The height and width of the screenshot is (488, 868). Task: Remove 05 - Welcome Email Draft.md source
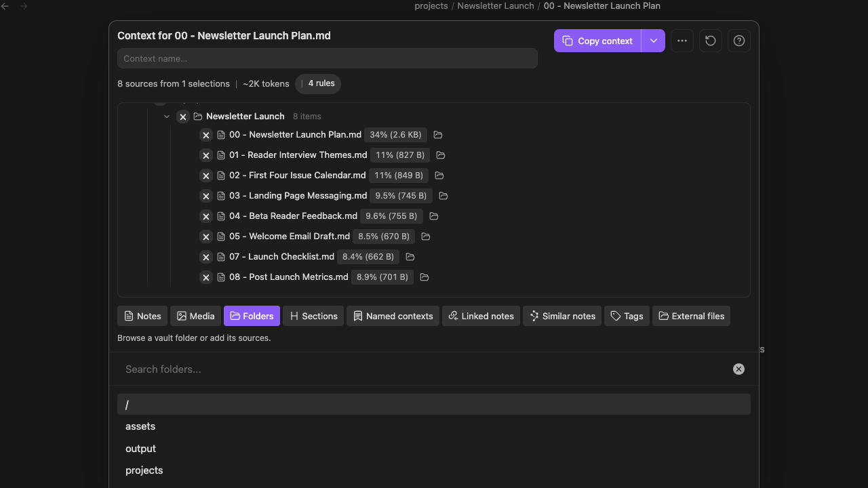coord(206,237)
